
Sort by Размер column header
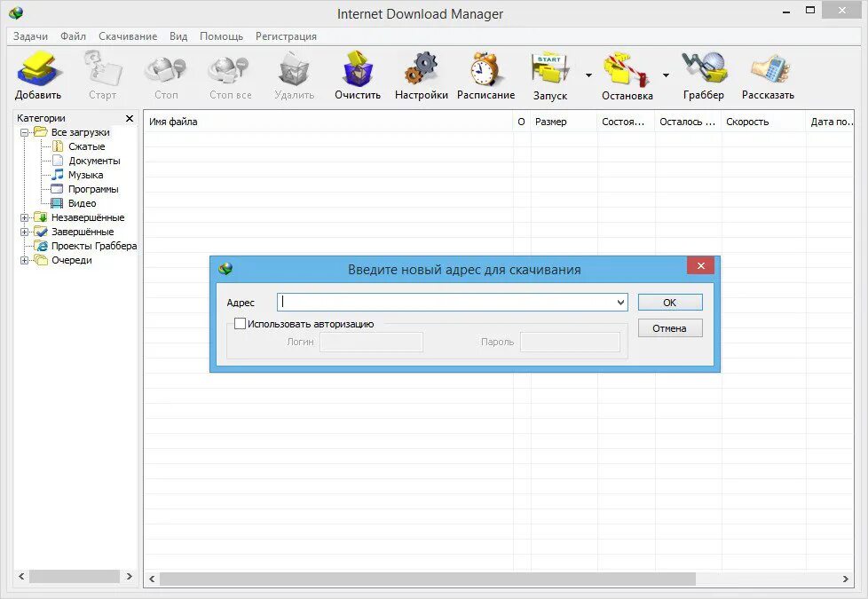tap(564, 122)
